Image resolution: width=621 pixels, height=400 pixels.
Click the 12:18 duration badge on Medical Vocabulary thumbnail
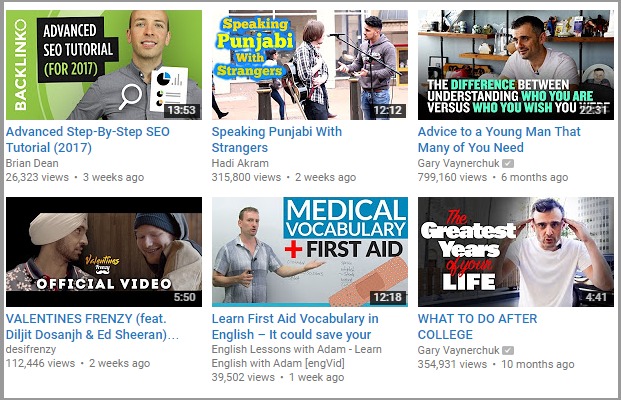click(388, 297)
